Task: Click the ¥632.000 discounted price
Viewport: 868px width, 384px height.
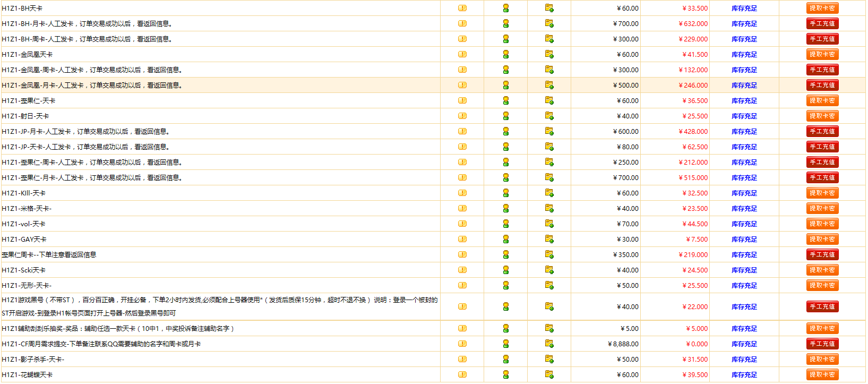Action: [693, 23]
